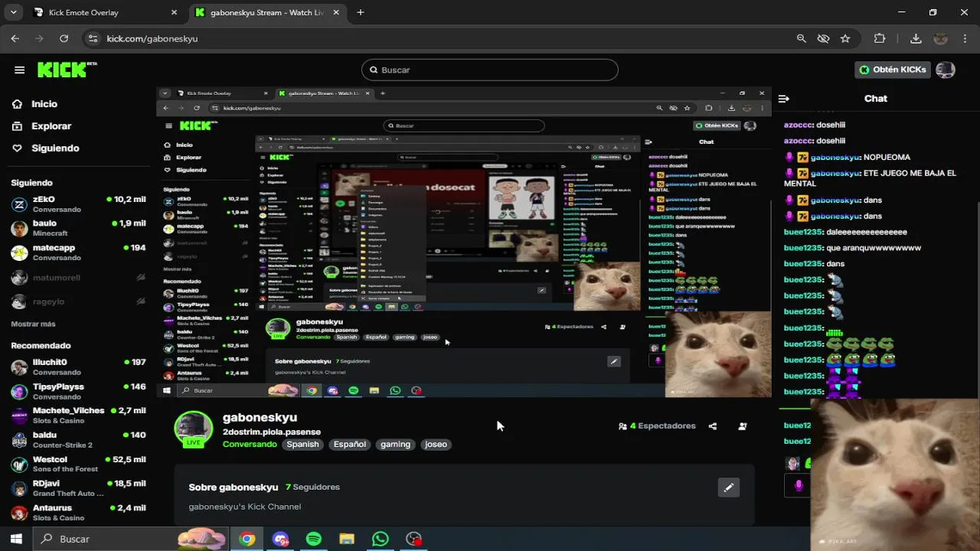Click the Windows taskbar Buscar search box

[132, 539]
